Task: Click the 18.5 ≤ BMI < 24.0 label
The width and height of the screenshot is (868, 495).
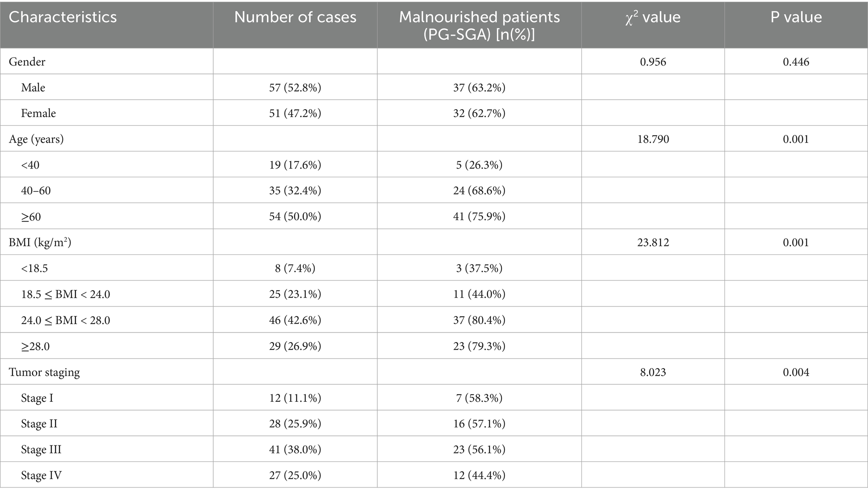Action: [65, 294]
